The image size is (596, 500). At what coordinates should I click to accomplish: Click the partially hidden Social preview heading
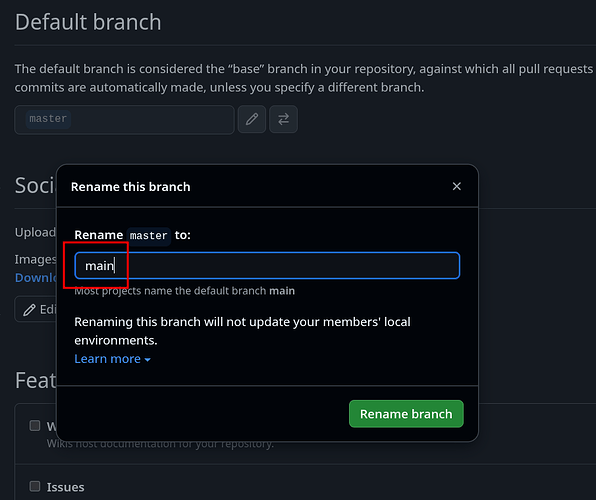[35, 186]
